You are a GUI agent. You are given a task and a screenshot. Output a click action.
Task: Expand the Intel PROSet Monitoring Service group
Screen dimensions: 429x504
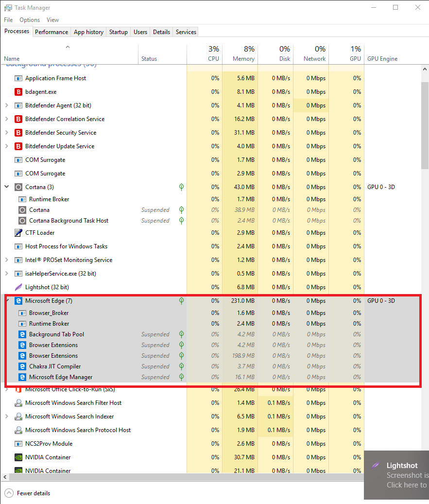tap(6, 260)
